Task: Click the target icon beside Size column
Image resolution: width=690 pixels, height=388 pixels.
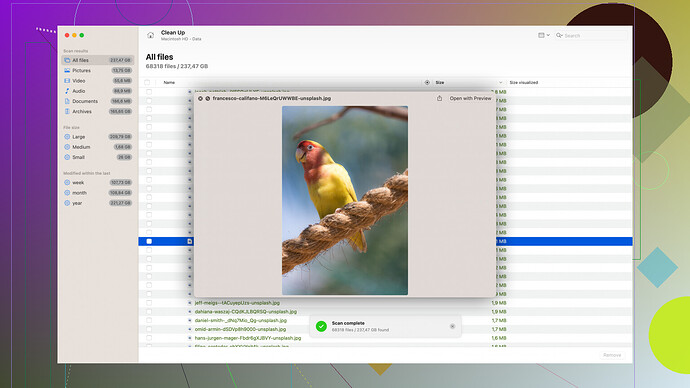Action: tap(427, 82)
